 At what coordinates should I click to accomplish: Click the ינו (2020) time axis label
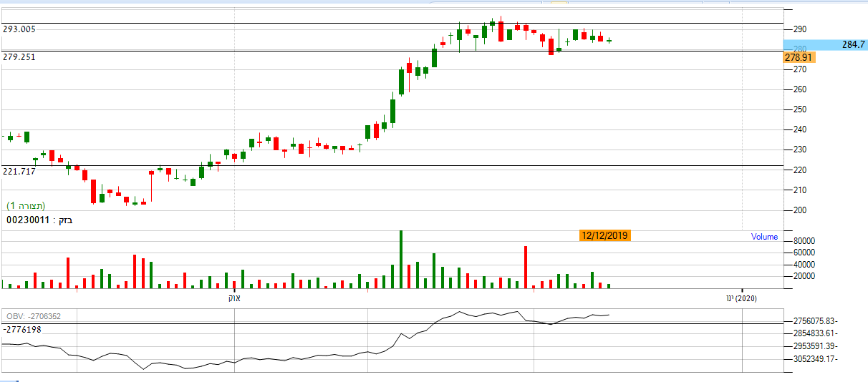point(738,298)
